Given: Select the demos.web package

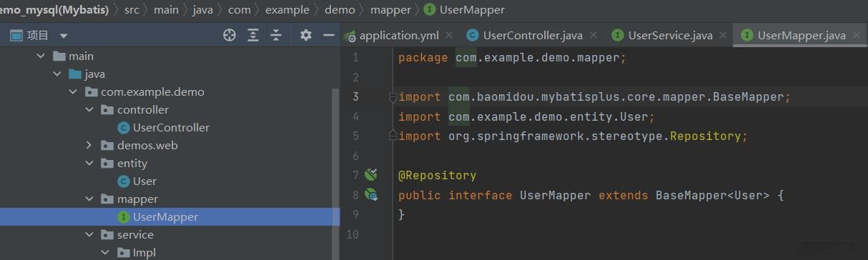Looking at the screenshot, I should 147,146.
